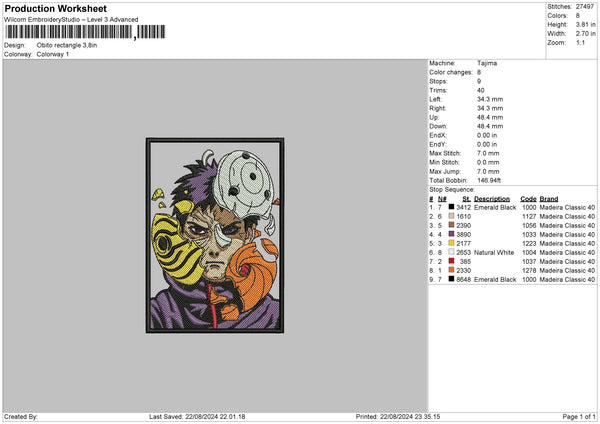Click the Min Stitch value 0.0 mm
Screen dimensions: 600x424
pyautogui.click(x=488, y=162)
